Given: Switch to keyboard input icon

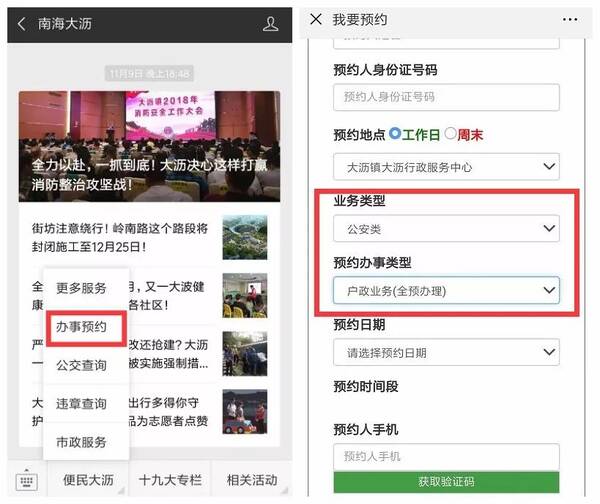Looking at the screenshot, I should 26,480.
